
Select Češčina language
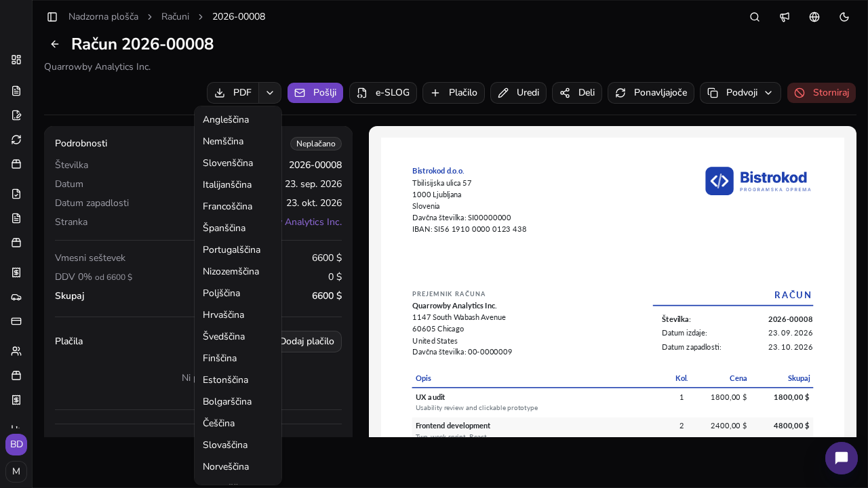[x=238, y=424]
